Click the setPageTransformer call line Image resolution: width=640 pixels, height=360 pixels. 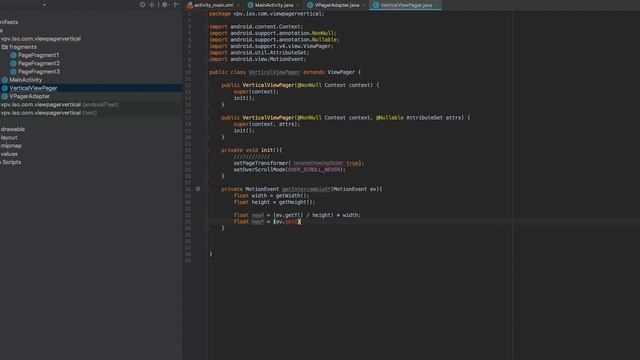pyautogui.click(x=299, y=163)
